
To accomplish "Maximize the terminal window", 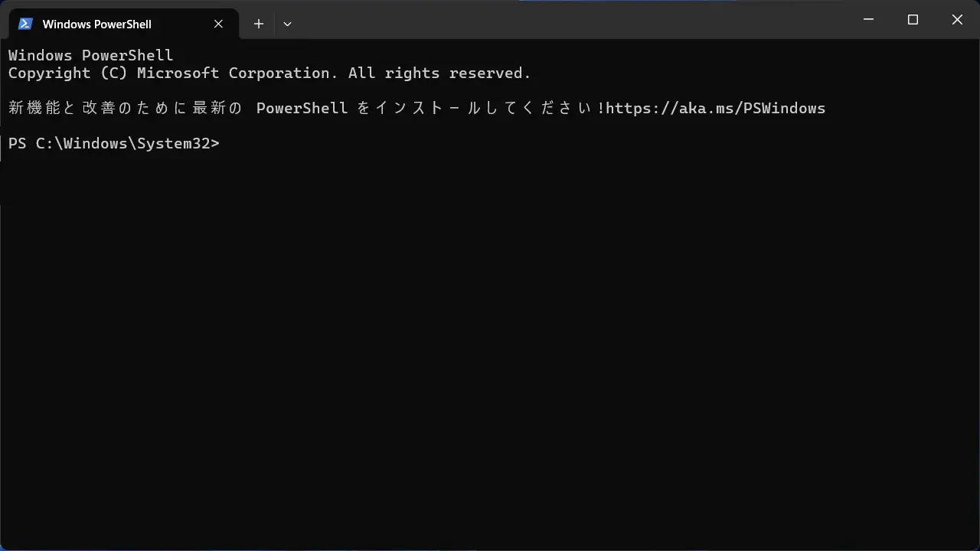I will point(913,19).
